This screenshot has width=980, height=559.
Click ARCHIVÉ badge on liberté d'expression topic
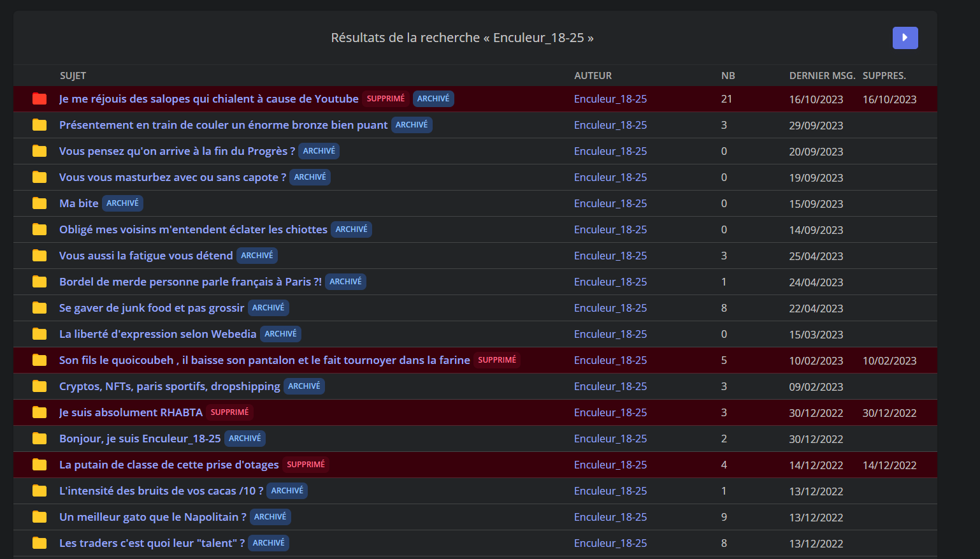click(x=280, y=334)
